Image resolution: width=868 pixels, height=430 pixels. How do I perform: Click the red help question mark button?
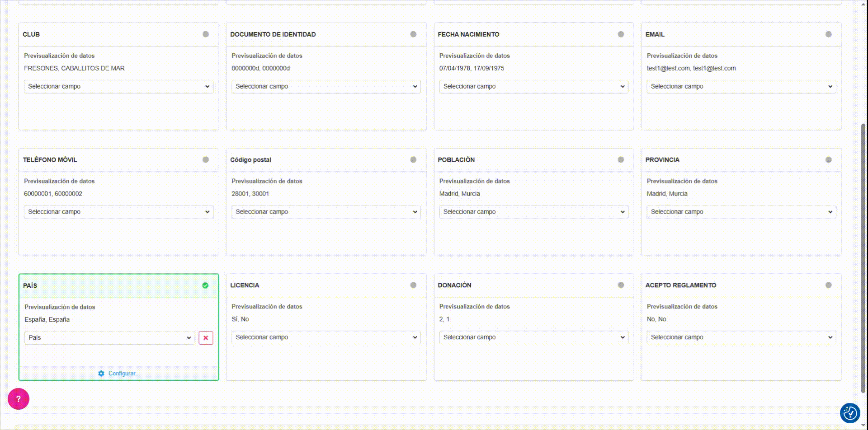19,399
